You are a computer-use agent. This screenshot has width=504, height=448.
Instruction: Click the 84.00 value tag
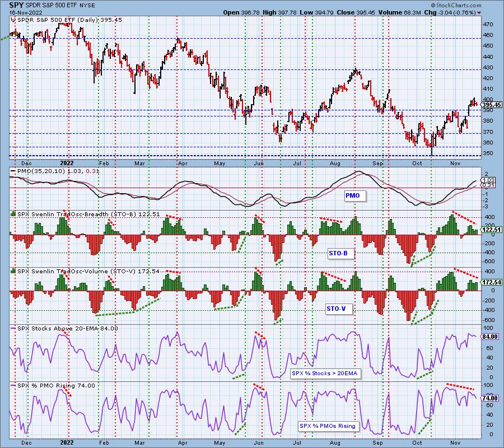click(x=490, y=337)
